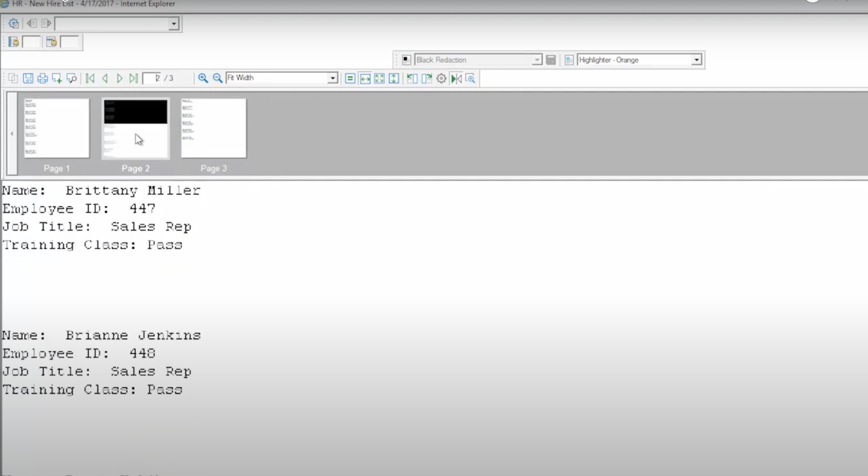
Task: Click the zoom out magnifier icon
Action: 217,77
